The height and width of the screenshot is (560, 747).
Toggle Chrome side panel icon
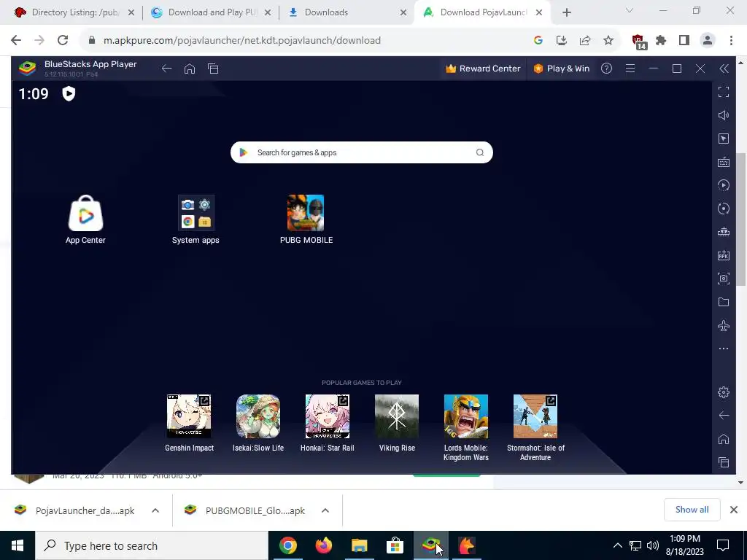coord(684,41)
